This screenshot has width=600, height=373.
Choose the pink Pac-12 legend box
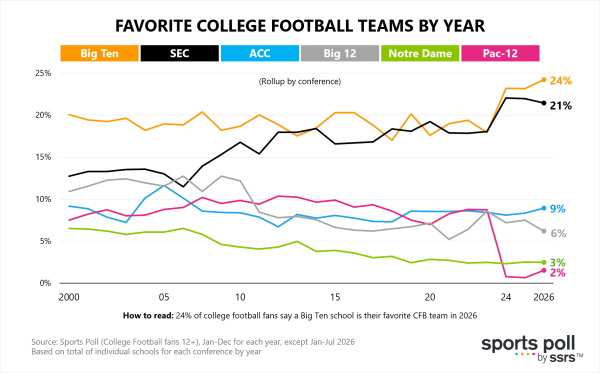pyautogui.click(x=500, y=53)
